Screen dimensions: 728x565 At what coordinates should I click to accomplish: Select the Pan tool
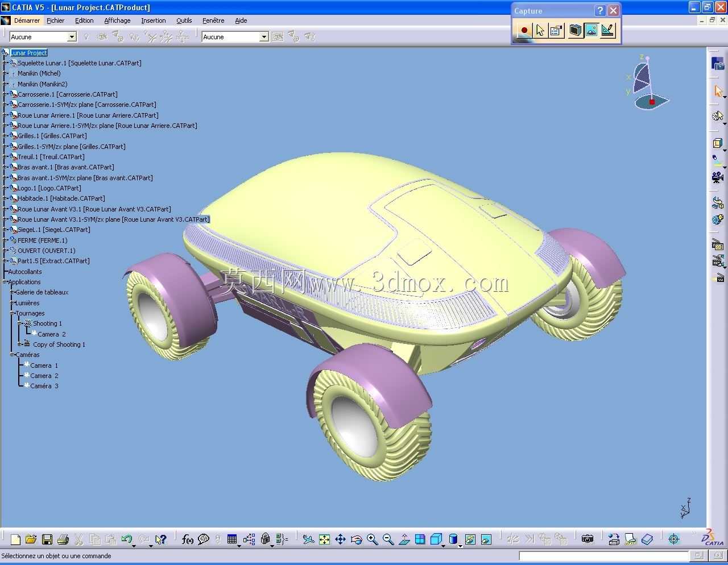340,539
